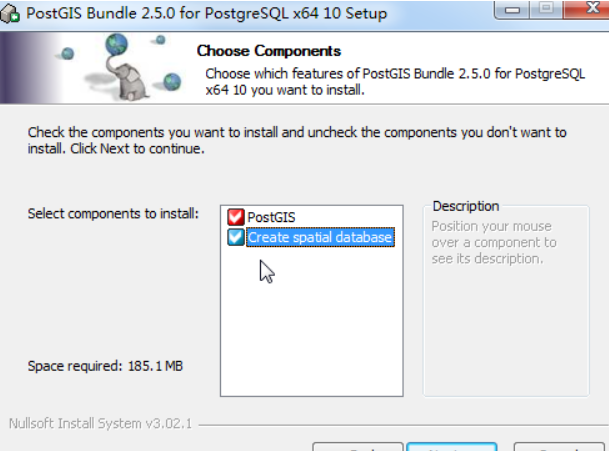The image size is (609, 451).
Task: Minimize the PostGIS Setup window
Action: (x=512, y=9)
